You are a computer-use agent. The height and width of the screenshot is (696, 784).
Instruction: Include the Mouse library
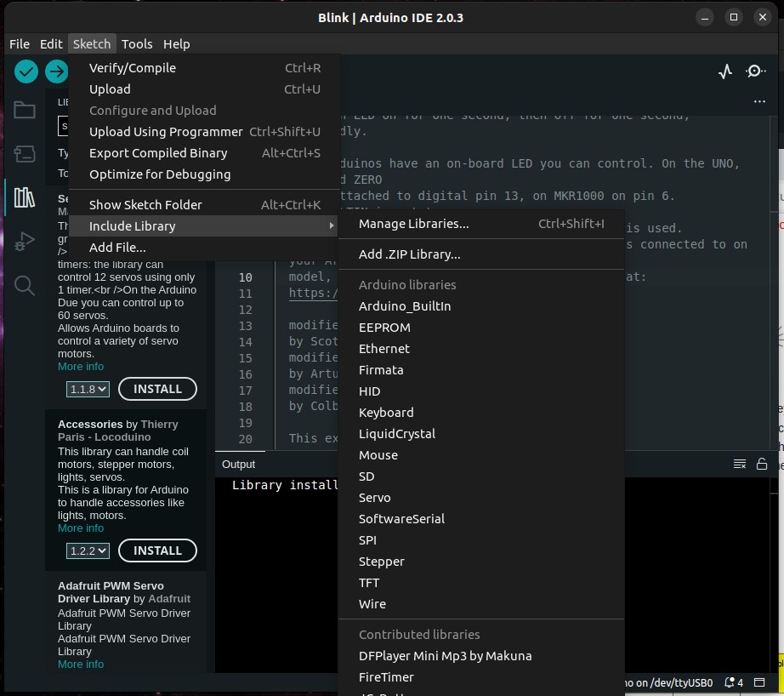[x=481, y=455]
